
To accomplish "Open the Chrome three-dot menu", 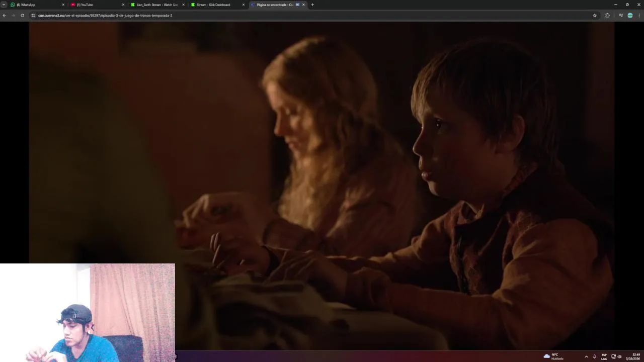I will pos(639,16).
